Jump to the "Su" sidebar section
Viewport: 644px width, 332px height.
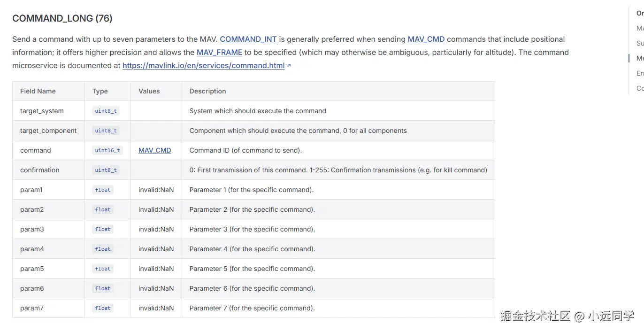coord(640,43)
